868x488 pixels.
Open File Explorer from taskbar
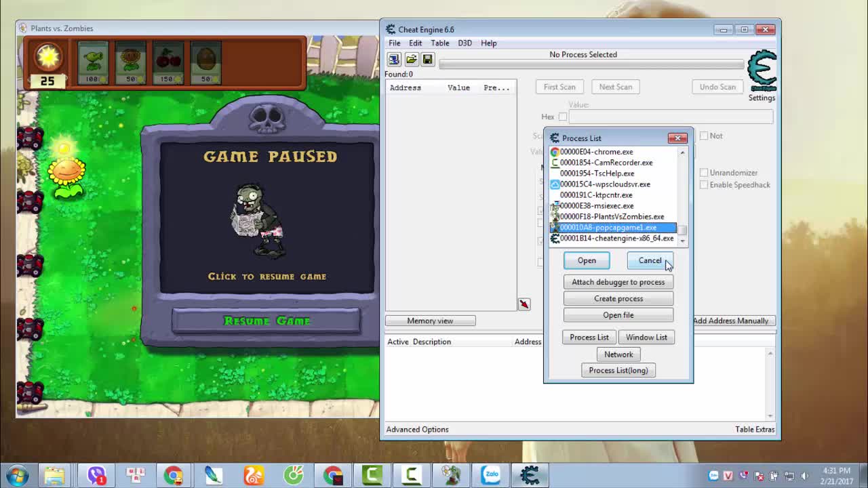click(55, 475)
